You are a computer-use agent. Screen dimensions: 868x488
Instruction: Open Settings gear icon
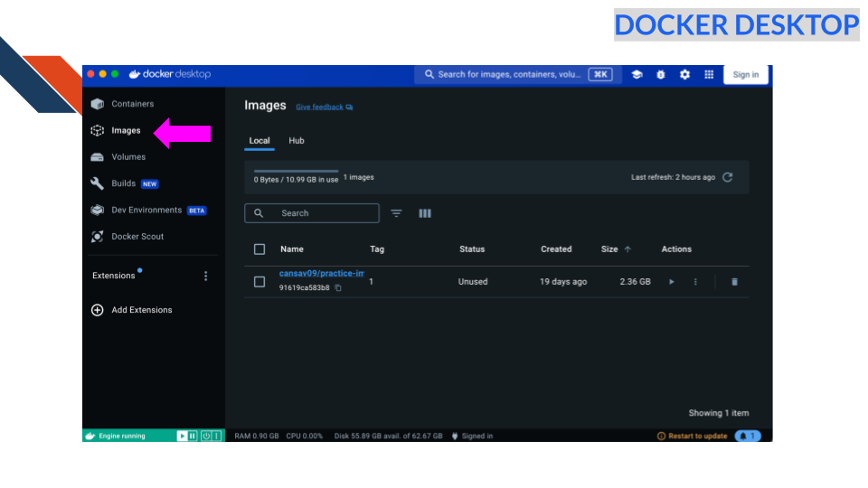click(x=684, y=75)
